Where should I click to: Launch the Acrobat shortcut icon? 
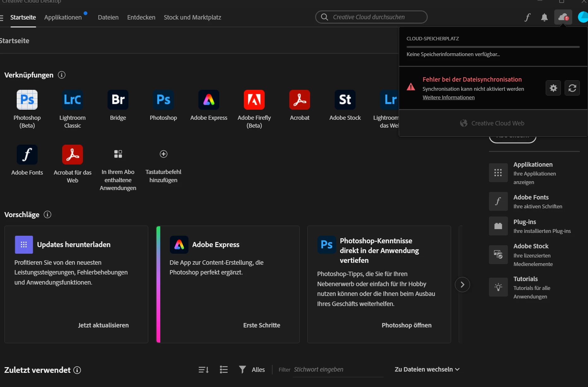click(x=300, y=100)
